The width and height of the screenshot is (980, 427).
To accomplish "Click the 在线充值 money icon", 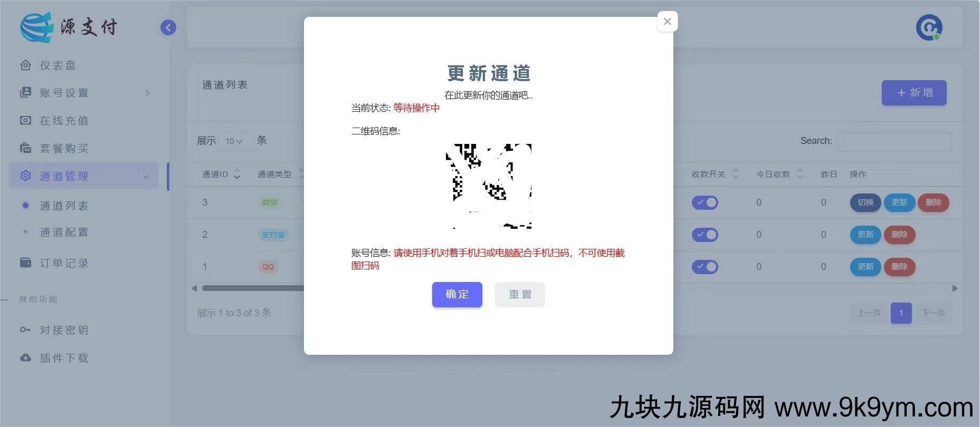I will pos(25,120).
